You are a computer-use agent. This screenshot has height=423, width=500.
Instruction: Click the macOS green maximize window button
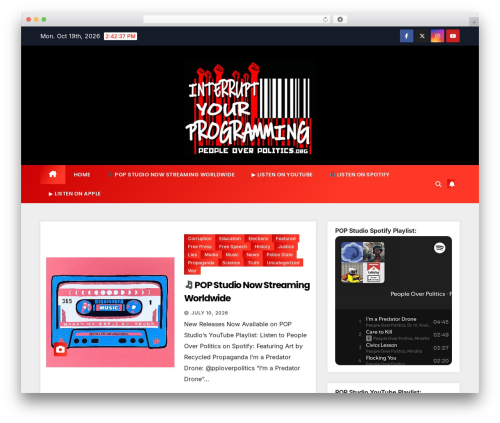[x=44, y=19]
